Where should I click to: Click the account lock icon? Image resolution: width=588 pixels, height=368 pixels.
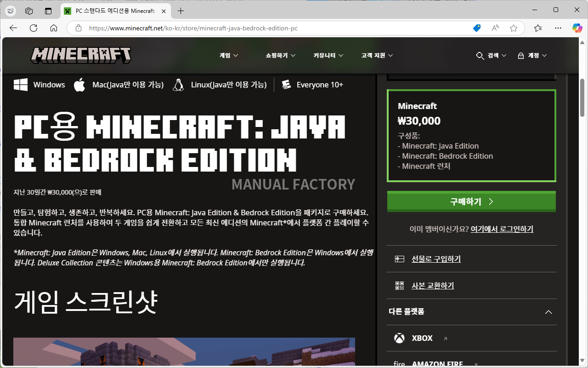click(x=520, y=56)
